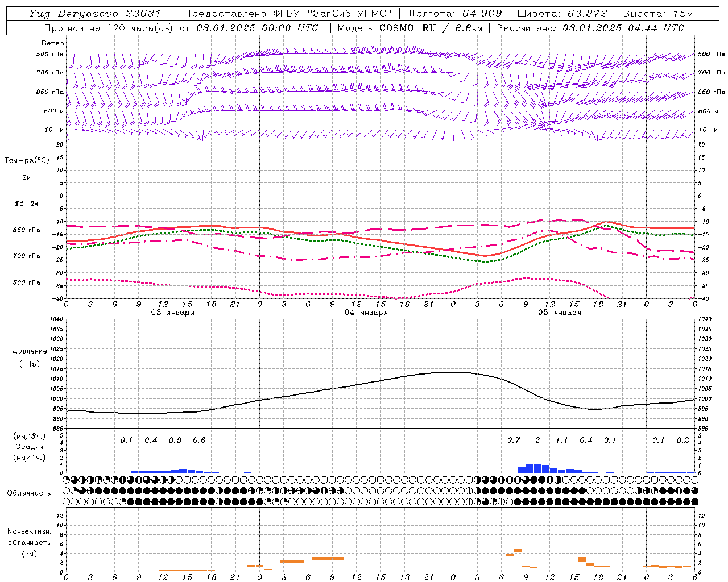Click the 1.1 precipitation value
This screenshot has height=582, width=728.
pyautogui.click(x=561, y=440)
